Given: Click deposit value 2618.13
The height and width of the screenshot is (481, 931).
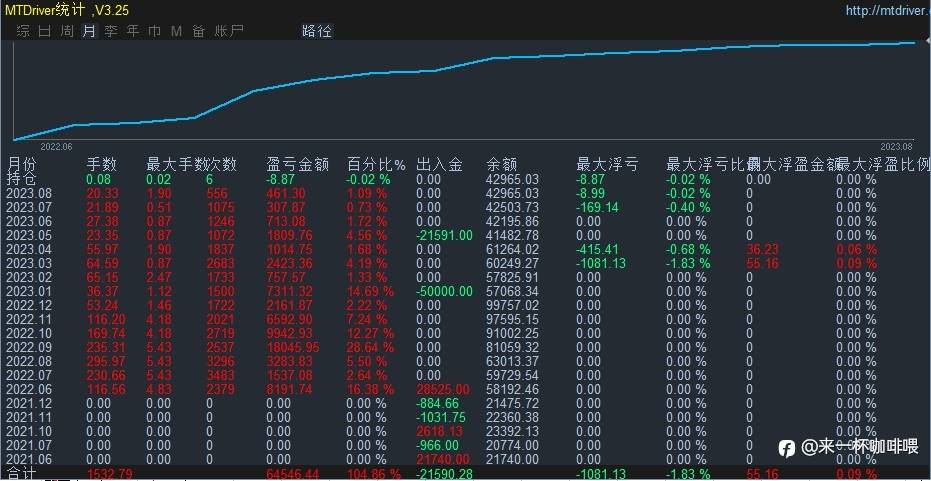Looking at the screenshot, I should (x=439, y=431).
